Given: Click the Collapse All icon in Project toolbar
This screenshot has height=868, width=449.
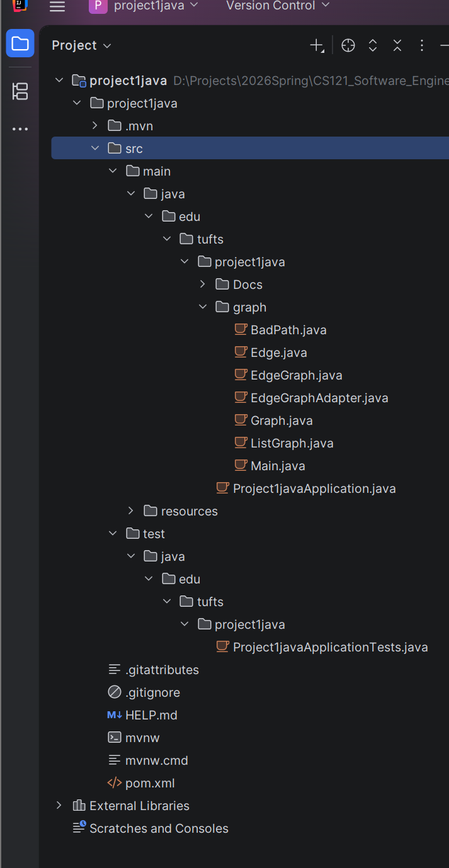Looking at the screenshot, I should click(x=397, y=45).
